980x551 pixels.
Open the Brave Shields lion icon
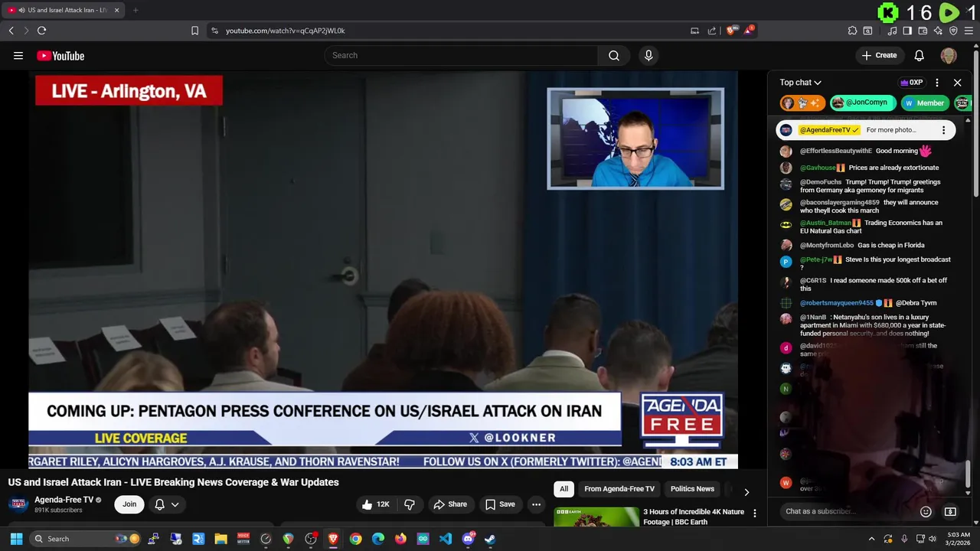point(730,31)
